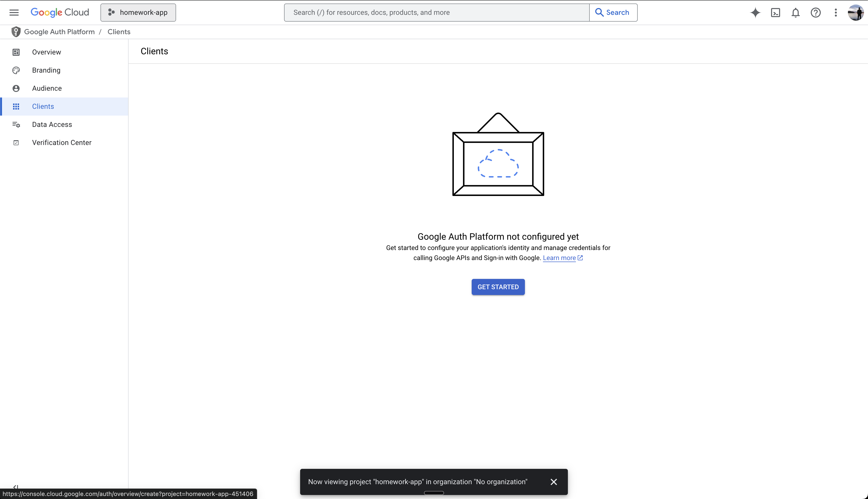Open the Gemini sparkle assistant

(755, 13)
